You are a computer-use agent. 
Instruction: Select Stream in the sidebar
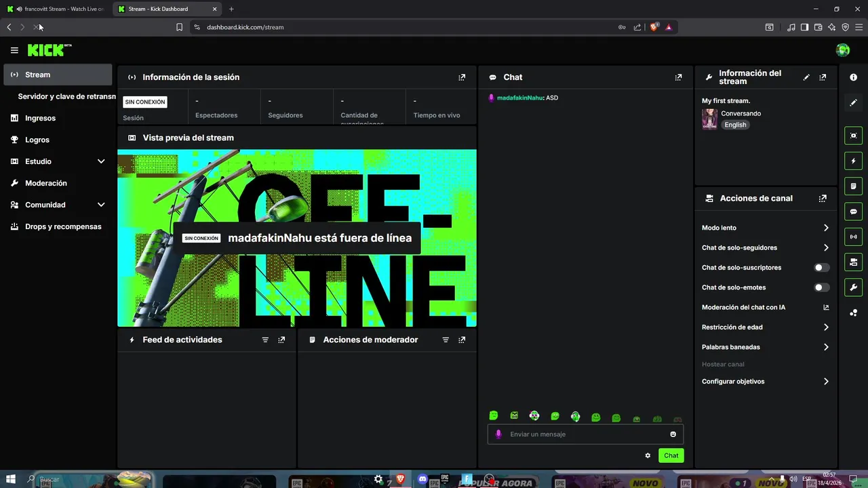58,75
